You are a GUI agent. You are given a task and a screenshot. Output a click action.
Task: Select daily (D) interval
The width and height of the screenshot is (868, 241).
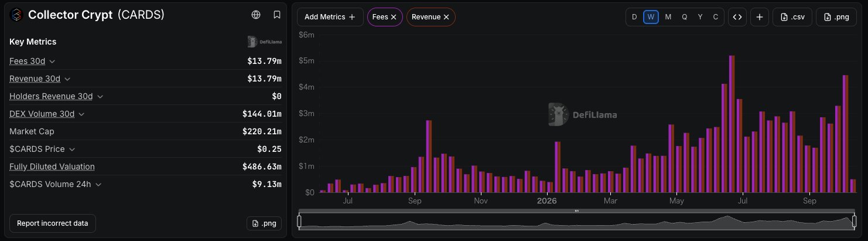coord(634,17)
